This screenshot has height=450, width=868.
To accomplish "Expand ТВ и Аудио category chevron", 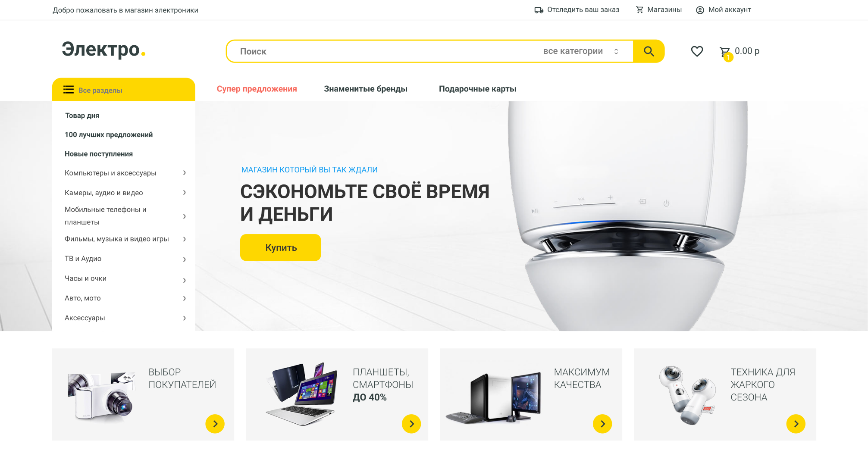I will (x=185, y=259).
